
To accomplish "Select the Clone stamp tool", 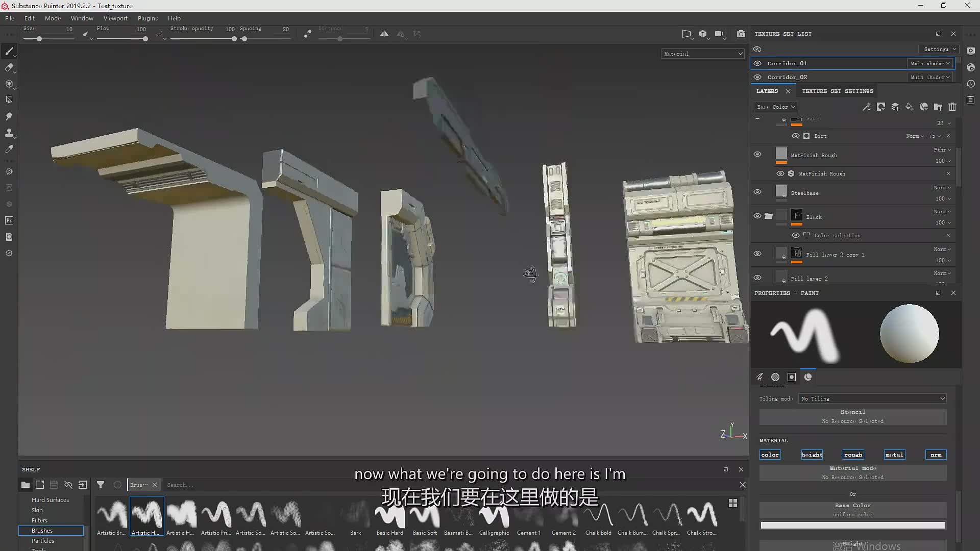I will (x=9, y=133).
